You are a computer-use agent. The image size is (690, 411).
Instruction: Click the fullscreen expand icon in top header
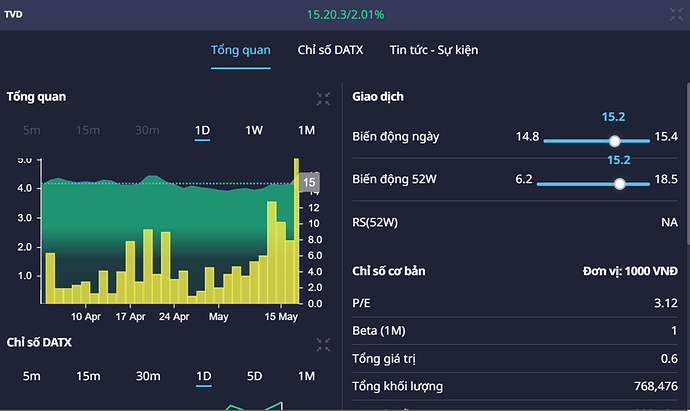676,14
